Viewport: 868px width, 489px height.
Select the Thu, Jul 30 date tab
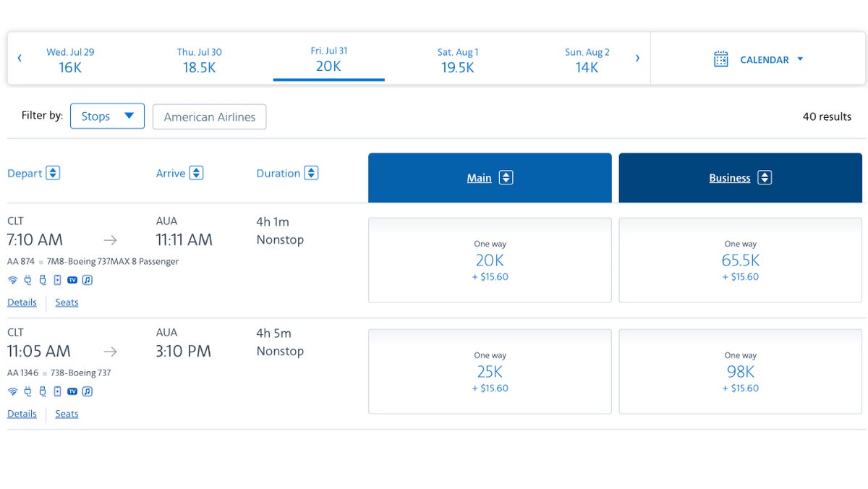200,59
